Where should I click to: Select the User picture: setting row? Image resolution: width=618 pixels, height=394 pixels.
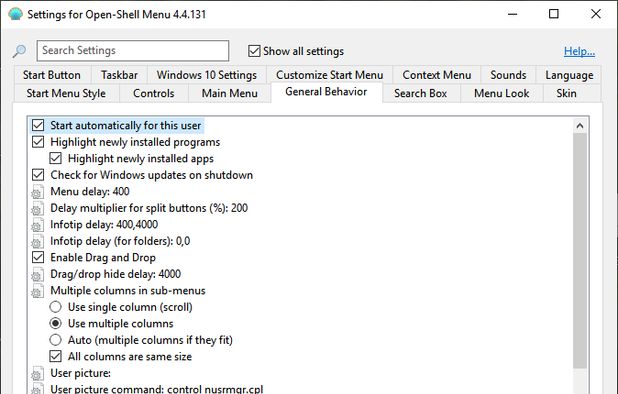click(80, 373)
